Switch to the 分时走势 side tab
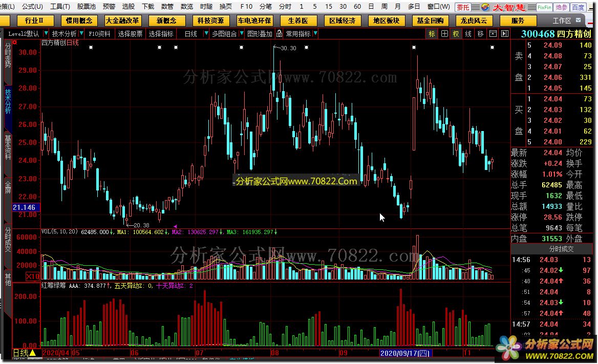Image resolution: width=598 pixels, height=364 pixels. tap(8, 55)
